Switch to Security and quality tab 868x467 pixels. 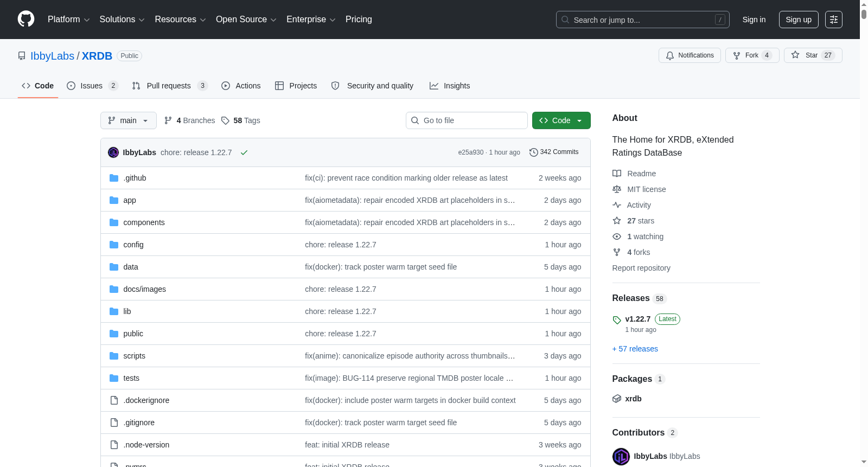pos(372,86)
